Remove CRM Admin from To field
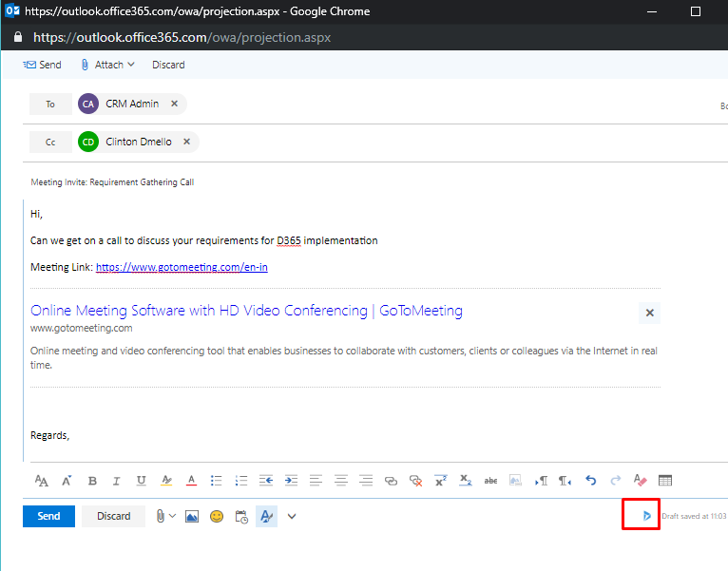 (x=174, y=104)
